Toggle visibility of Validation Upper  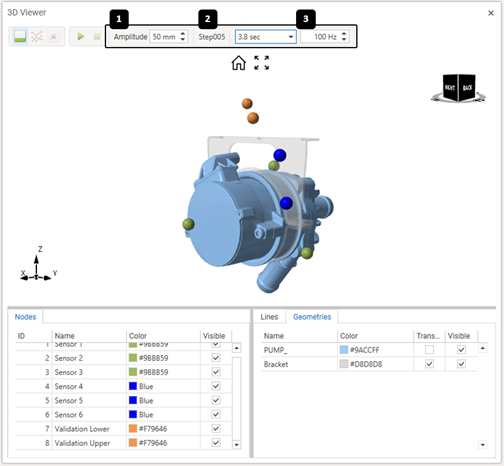(x=216, y=443)
